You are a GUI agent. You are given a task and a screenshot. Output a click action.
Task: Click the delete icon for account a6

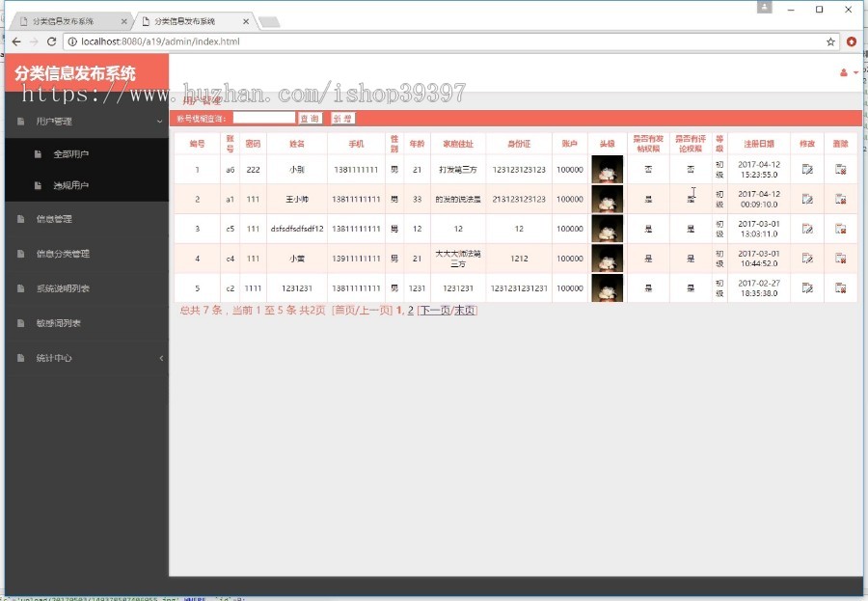(x=840, y=170)
